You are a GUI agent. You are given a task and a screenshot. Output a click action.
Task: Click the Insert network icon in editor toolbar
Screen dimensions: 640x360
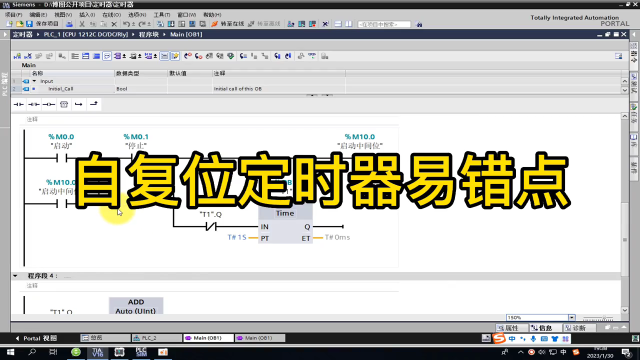point(17,56)
